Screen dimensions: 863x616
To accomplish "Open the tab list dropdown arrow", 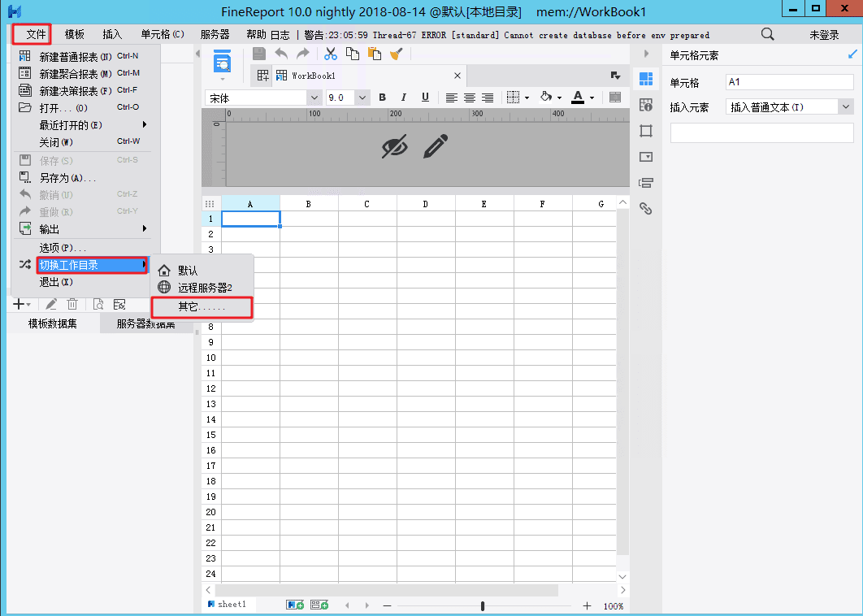I will [616, 76].
